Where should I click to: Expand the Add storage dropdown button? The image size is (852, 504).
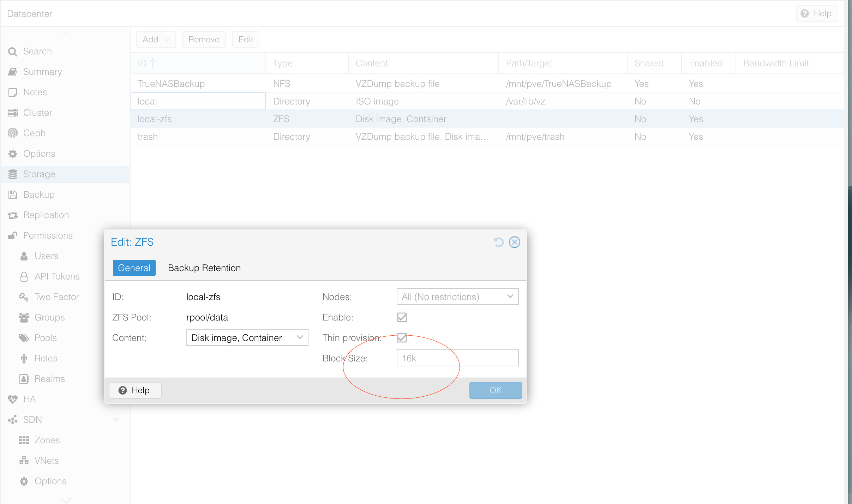pyautogui.click(x=156, y=40)
